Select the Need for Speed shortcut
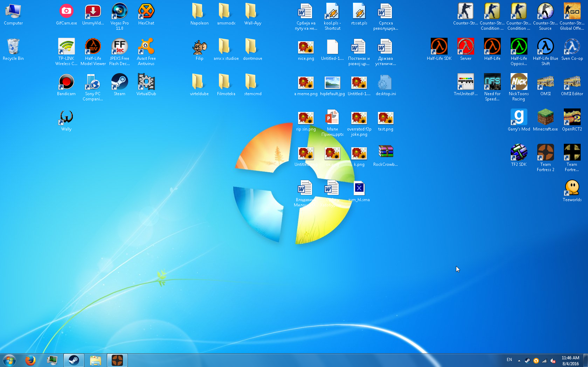Viewport: 588px width, 367px height. [492, 87]
